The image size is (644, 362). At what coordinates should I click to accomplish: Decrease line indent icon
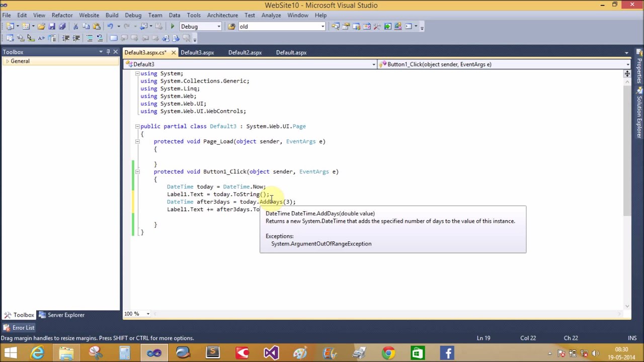tap(66, 38)
